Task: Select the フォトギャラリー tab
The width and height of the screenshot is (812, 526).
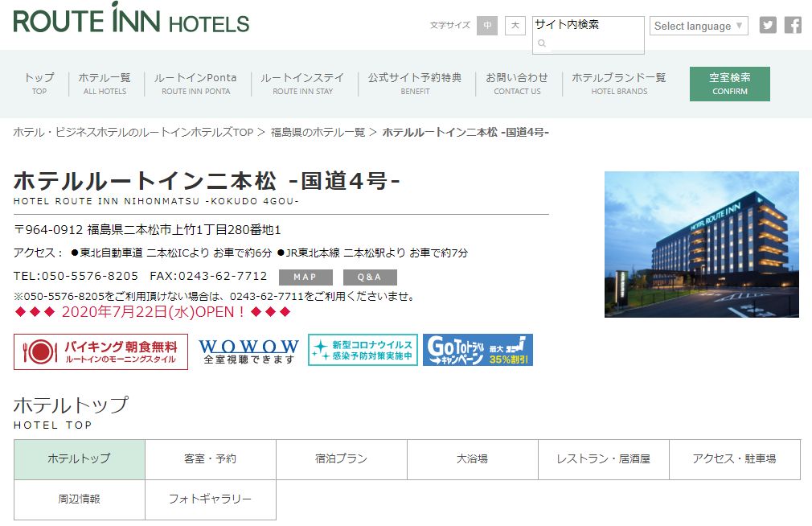Action: pos(211,499)
